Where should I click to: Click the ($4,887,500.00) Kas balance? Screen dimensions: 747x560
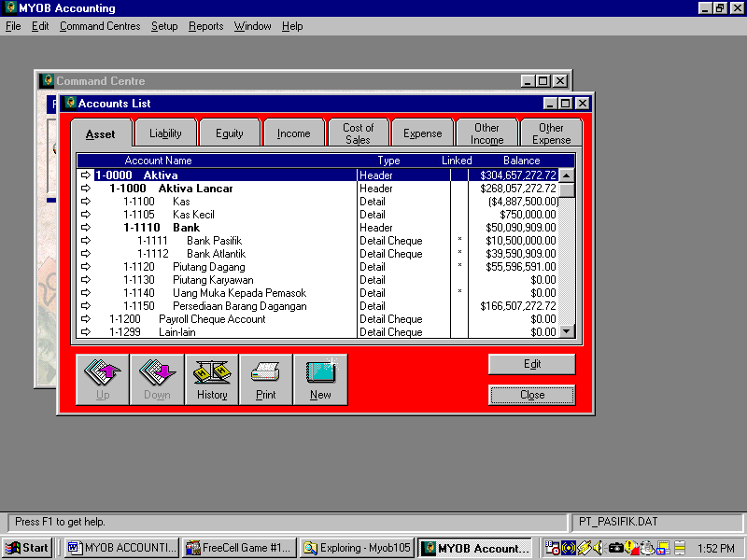click(523, 202)
